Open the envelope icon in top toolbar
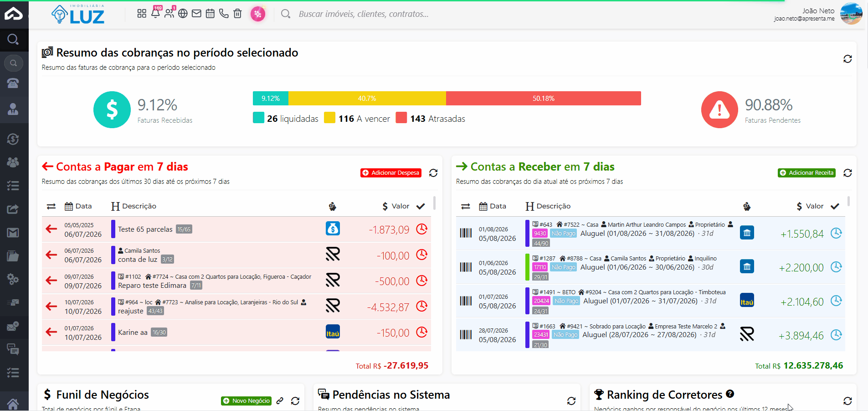868x411 pixels. [x=196, y=14]
